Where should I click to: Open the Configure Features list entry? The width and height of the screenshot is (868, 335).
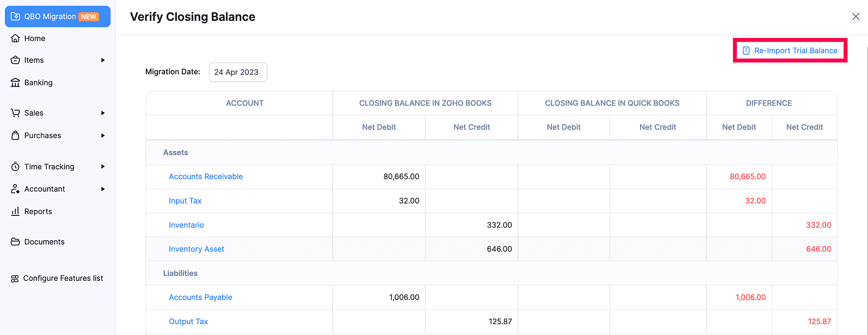tap(63, 278)
